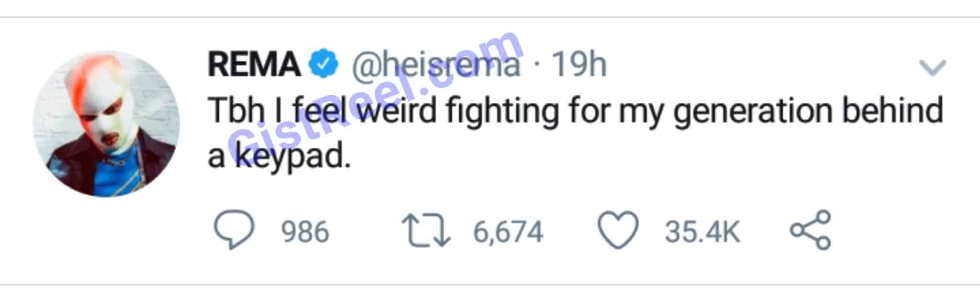Retweet REMA's tweet using the retweet icon
Image resolution: width=980 pixels, height=295 pixels.
[x=425, y=231]
